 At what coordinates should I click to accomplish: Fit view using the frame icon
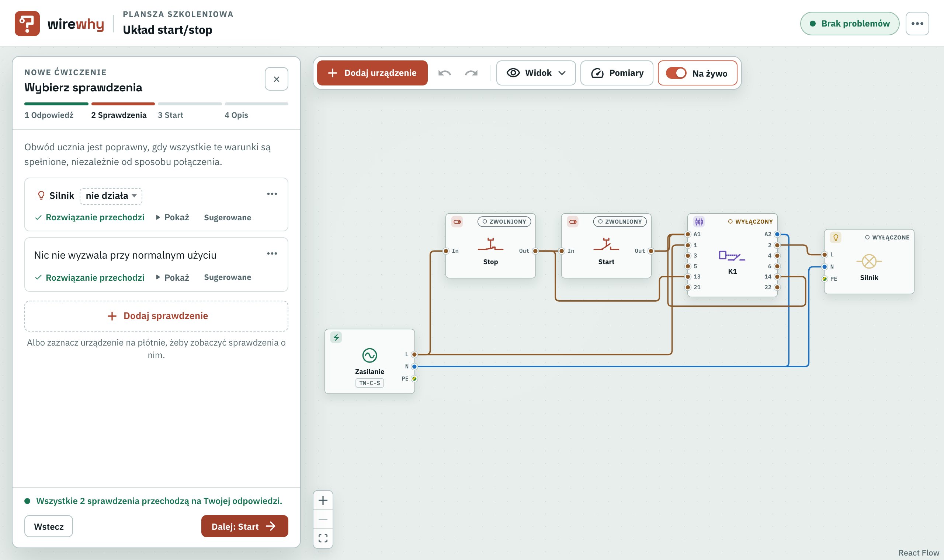pyautogui.click(x=323, y=538)
